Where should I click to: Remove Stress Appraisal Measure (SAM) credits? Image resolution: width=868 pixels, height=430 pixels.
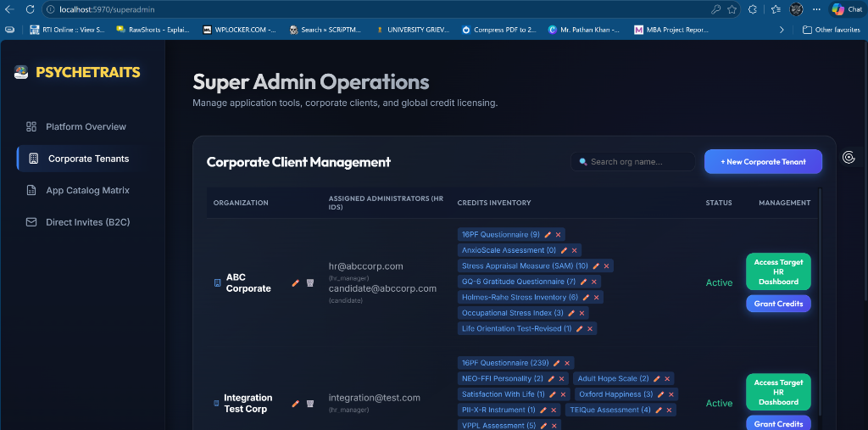[606, 266]
